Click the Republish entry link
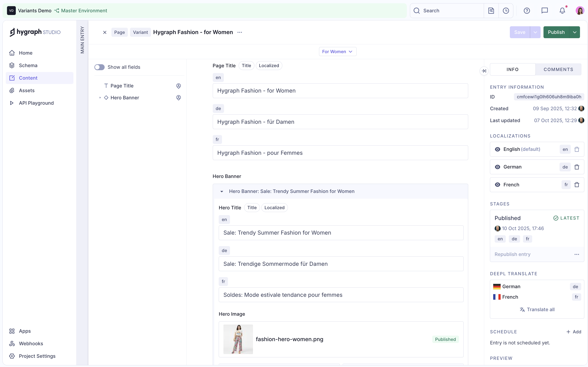Screen dimensions: 588x367 [x=512, y=254]
